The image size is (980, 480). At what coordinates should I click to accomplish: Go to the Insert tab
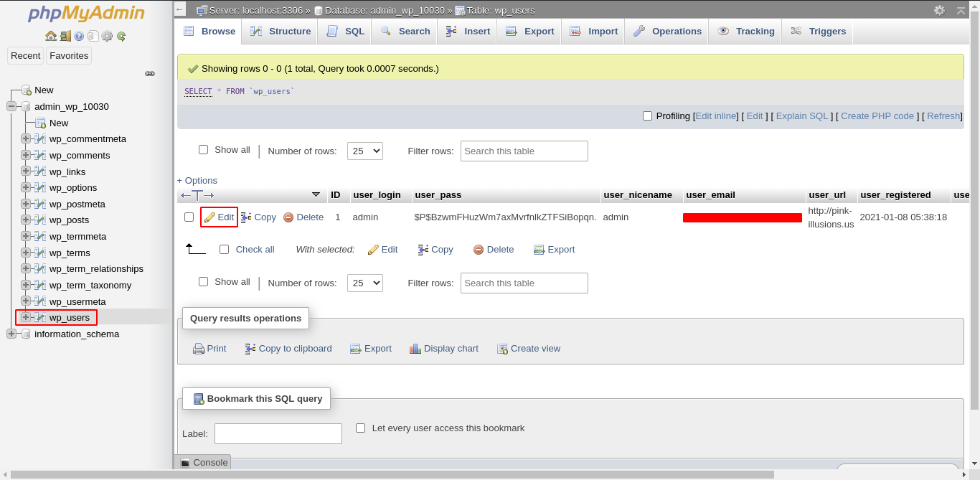(x=468, y=32)
